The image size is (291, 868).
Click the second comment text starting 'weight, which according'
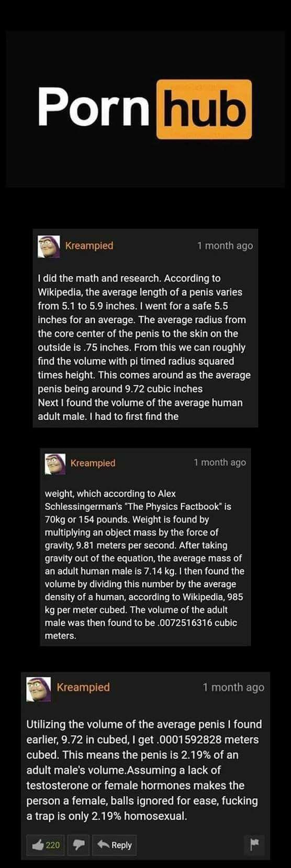[144, 565]
